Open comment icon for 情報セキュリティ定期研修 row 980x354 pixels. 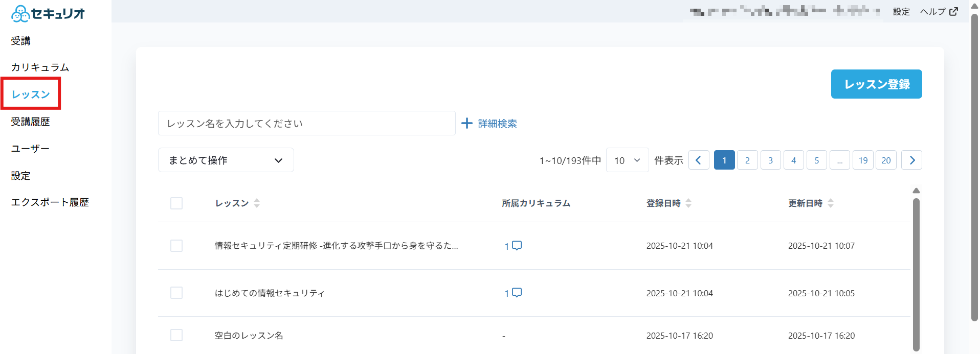pyautogui.click(x=517, y=246)
